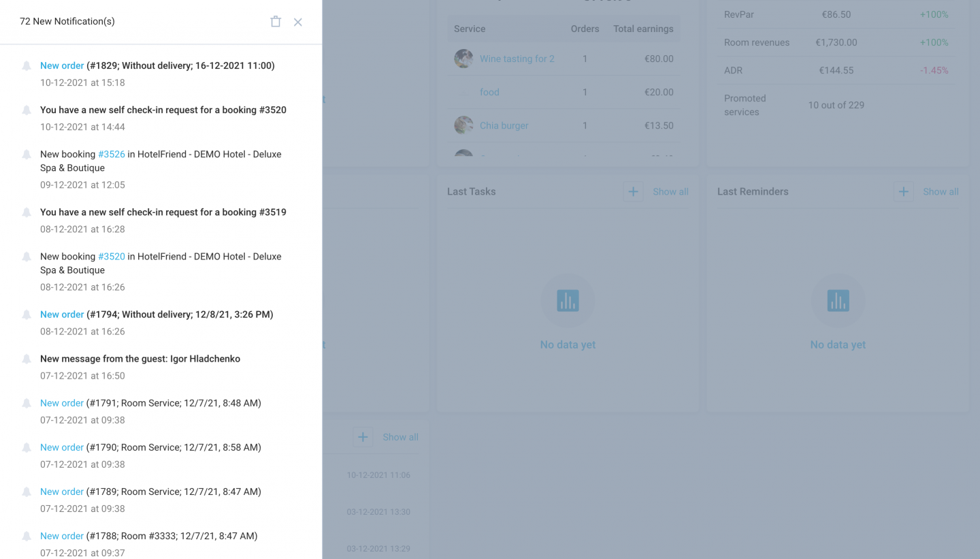Viewport: 980px width, 559px height.
Task: Select self check-in request for booking #3520
Action: (x=163, y=110)
